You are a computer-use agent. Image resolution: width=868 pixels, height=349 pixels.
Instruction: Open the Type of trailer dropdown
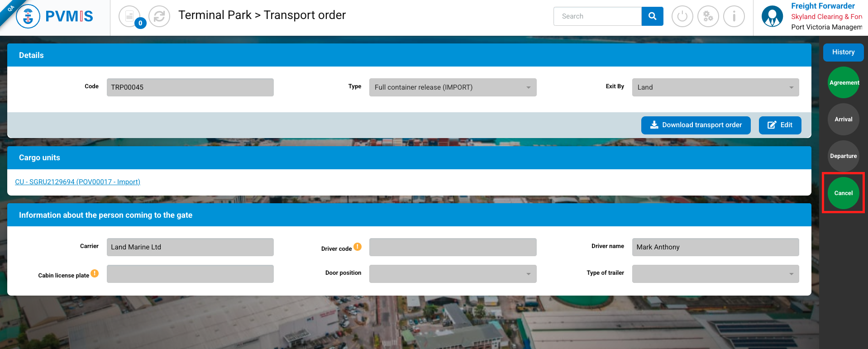point(715,274)
